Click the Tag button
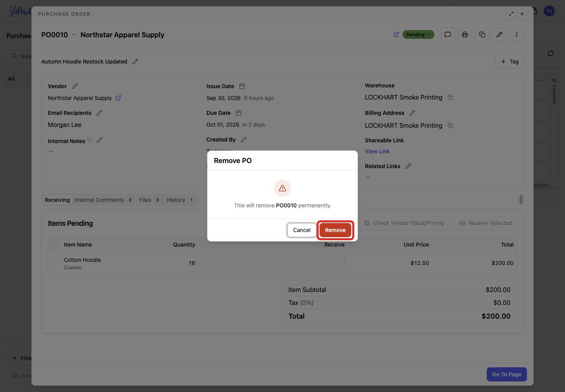This screenshot has height=392, width=565. point(509,62)
